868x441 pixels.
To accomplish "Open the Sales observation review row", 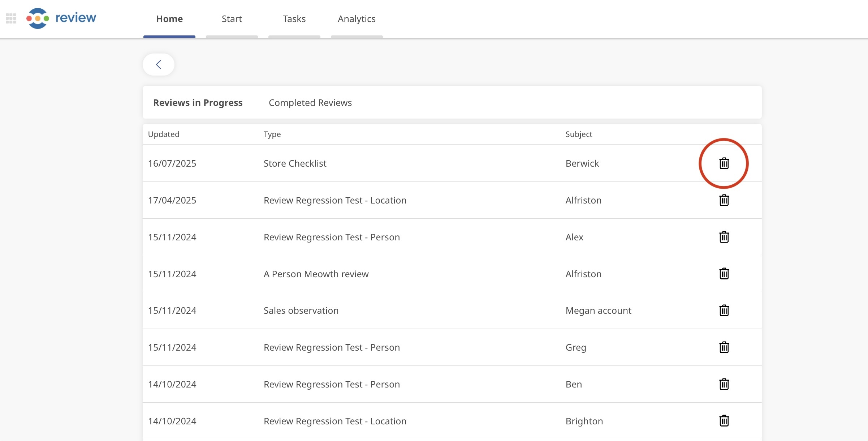I will [301, 311].
